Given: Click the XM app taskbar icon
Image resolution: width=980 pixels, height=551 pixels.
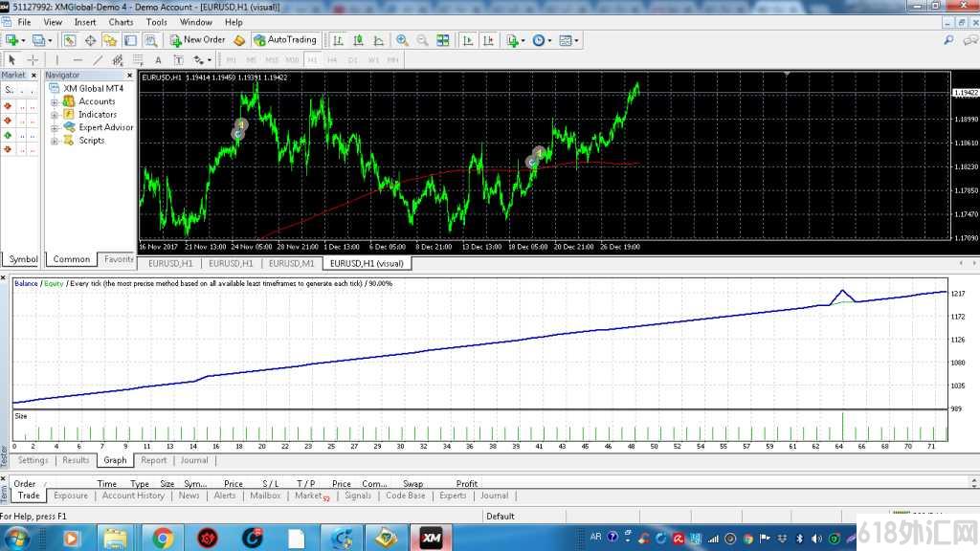Looking at the screenshot, I should 431,538.
